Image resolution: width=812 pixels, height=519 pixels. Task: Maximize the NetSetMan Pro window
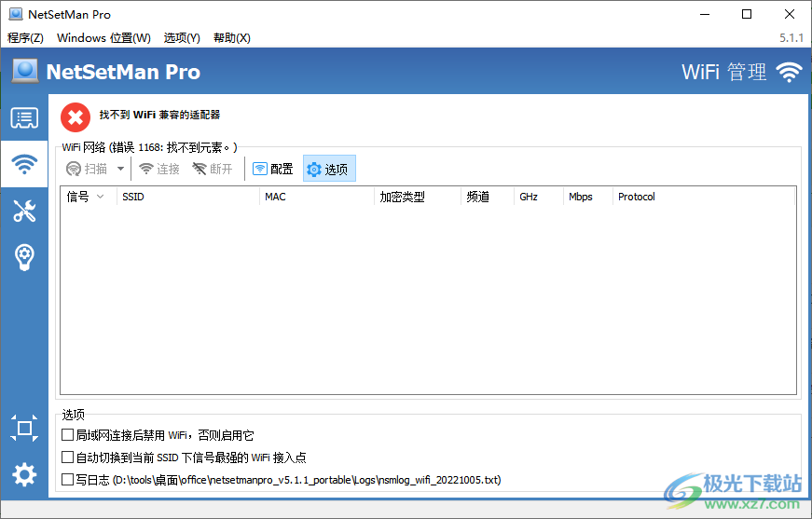click(747, 14)
